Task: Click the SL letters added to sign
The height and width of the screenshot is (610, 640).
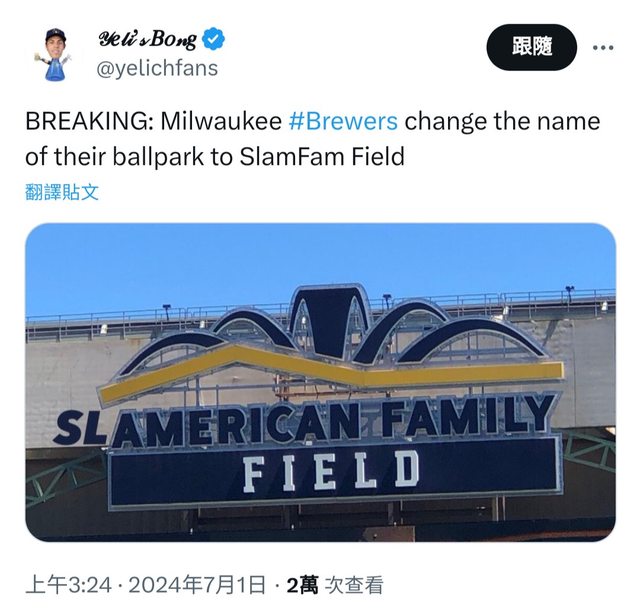Action: click(x=80, y=427)
